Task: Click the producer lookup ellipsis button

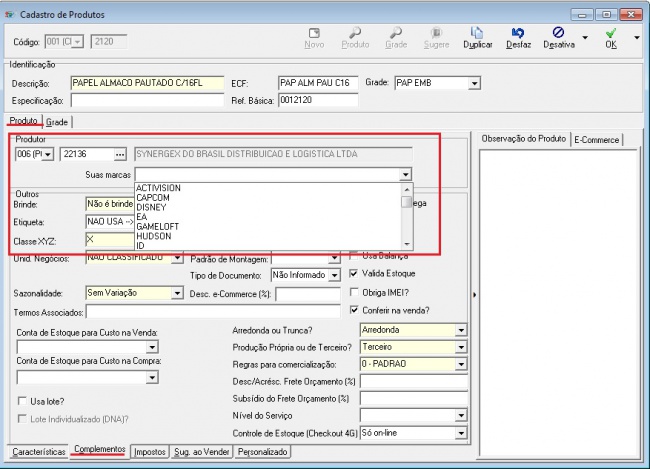Action: click(x=120, y=154)
